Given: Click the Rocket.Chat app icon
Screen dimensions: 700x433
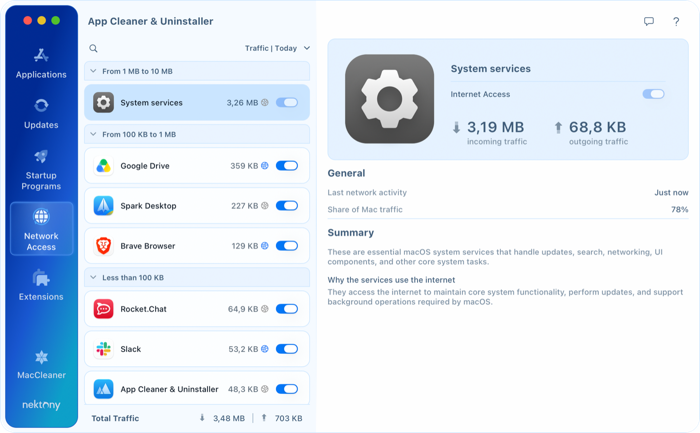Looking at the screenshot, I should coord(104,309).
